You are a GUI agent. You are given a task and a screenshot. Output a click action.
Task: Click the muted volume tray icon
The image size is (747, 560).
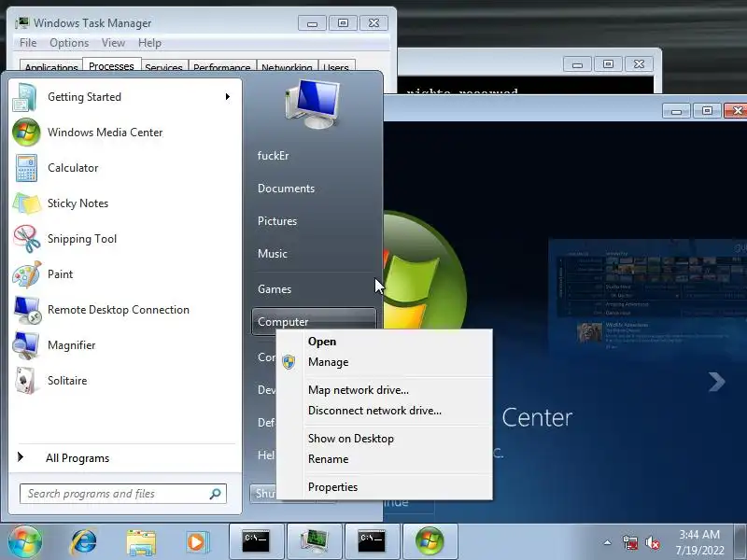(652, 542)
